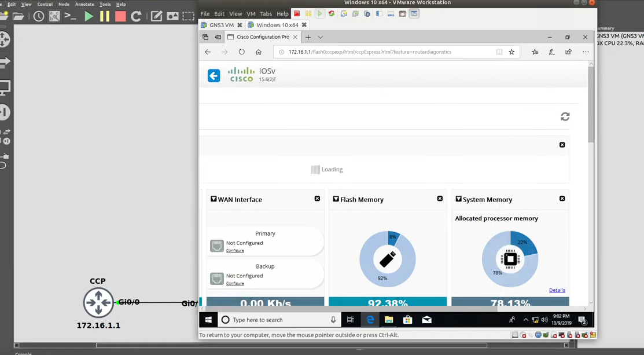Stop all nodes using red square icon
The width and height of the screenshot is (644, 355).
[x=121, y=16]
